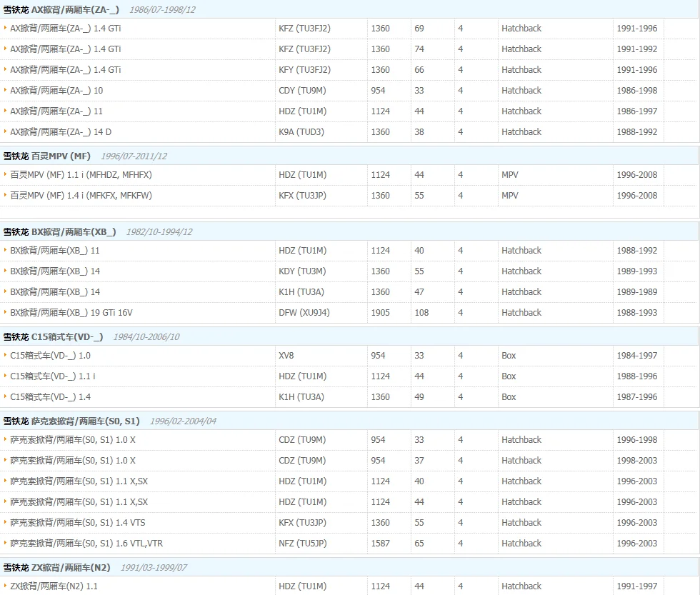Click the year range 1998-2003

coord(637,460)
